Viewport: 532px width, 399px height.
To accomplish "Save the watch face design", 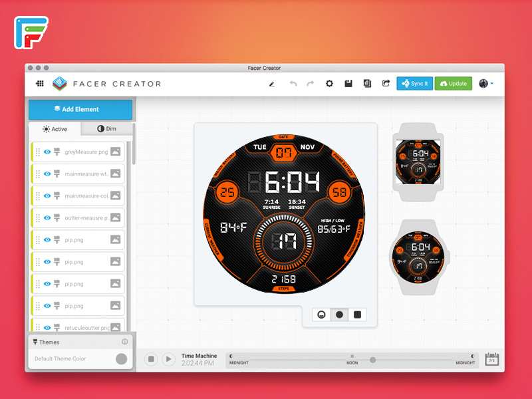I will [348, 84].
